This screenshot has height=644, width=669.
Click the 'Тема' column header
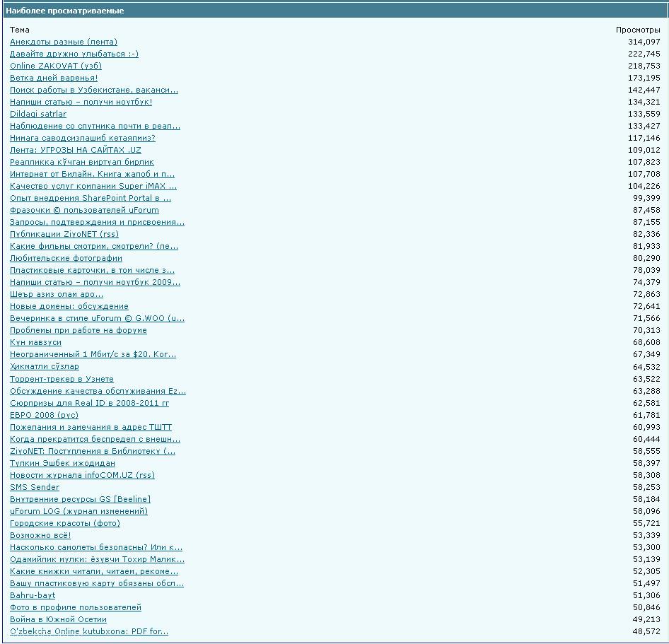(20, 30)
